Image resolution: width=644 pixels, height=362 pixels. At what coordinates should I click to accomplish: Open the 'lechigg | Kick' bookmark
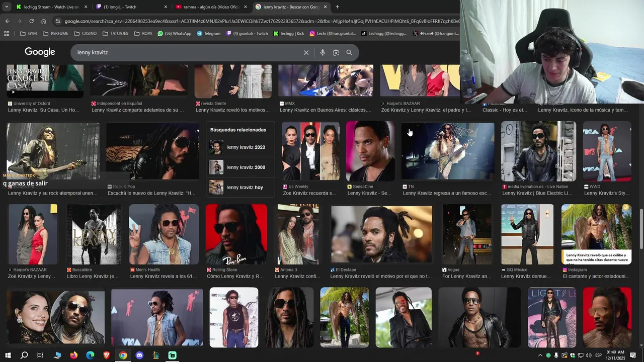tap(289, 34)
